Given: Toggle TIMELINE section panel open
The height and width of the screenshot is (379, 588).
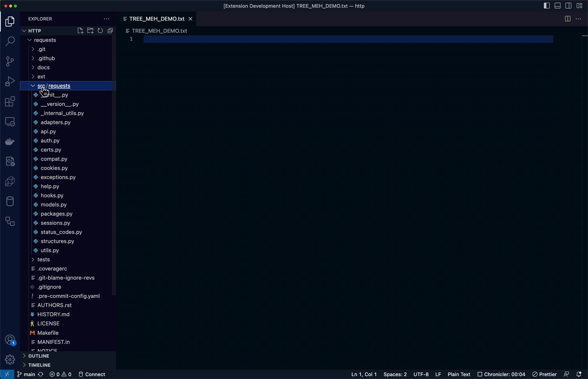Looking at the screenshot, I should 24,365.
